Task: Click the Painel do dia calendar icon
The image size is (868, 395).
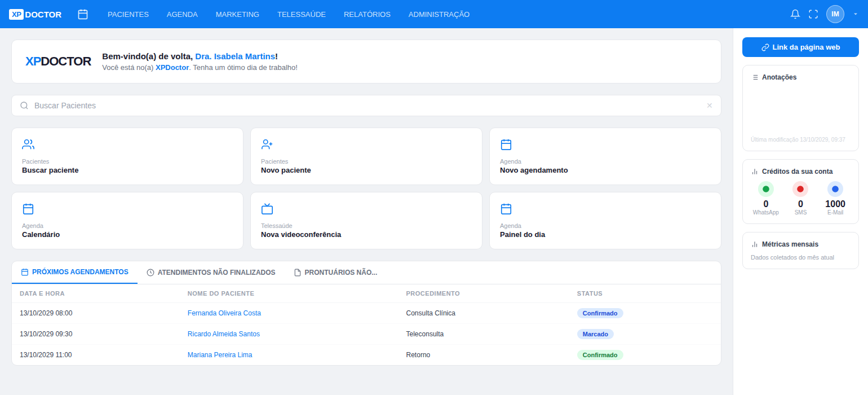Action: pos(506,209)
